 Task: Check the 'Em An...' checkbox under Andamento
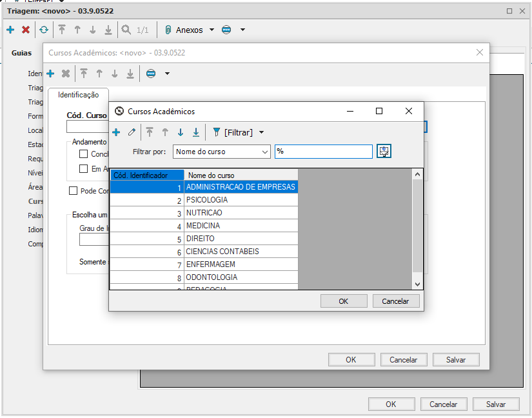[83, 169]
